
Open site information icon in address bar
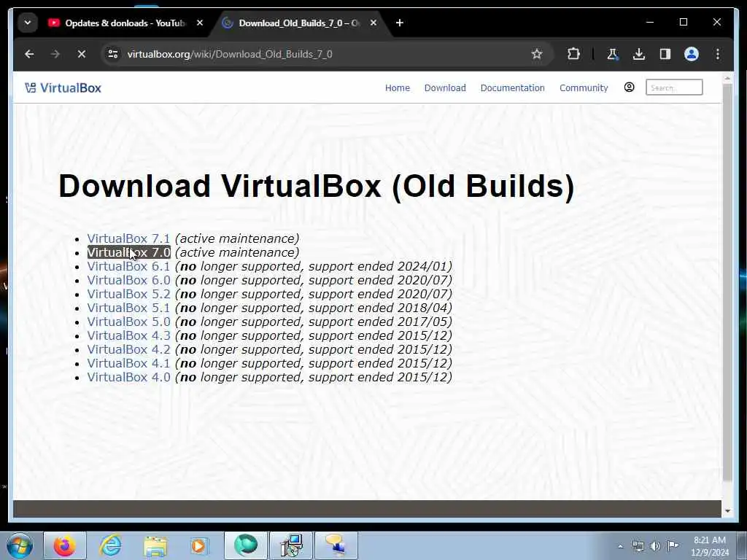click(113, 54)
